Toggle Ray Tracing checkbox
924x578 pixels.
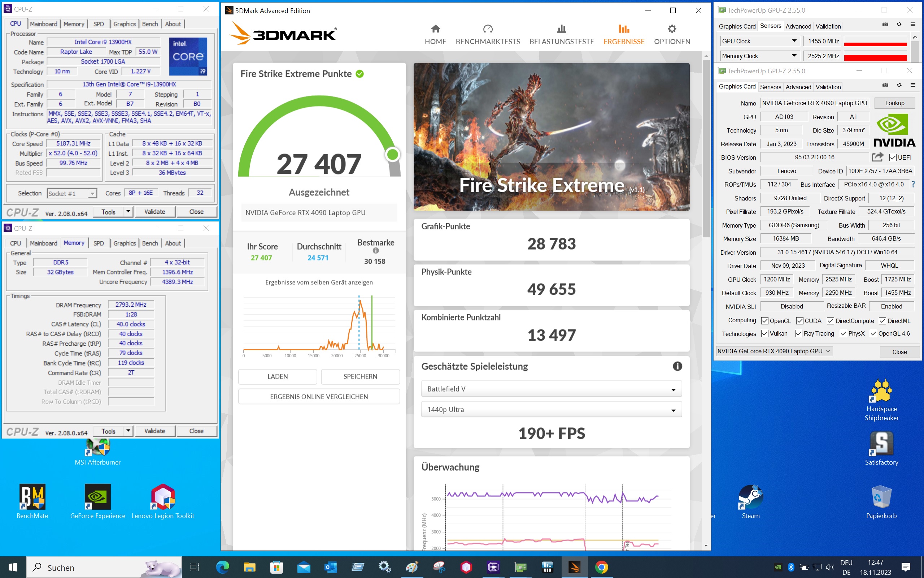pos(798,334)
